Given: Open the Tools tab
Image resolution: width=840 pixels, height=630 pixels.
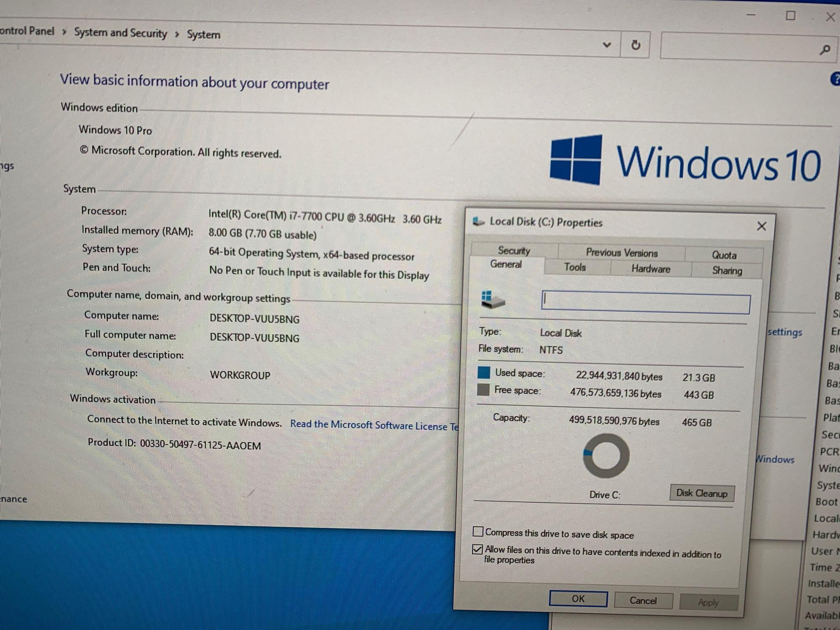Looking at the screenshot, I should (575, 267).
